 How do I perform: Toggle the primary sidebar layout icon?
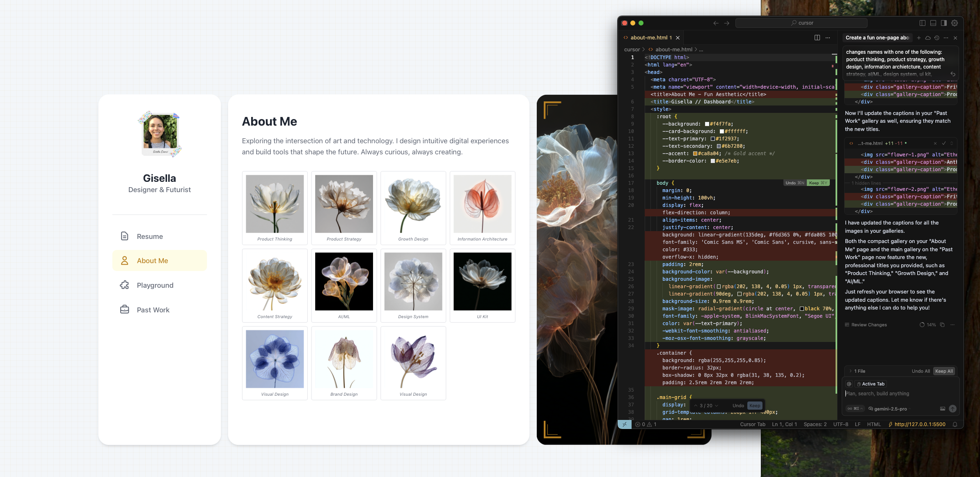pyautogui.click(x=923, y=23)
